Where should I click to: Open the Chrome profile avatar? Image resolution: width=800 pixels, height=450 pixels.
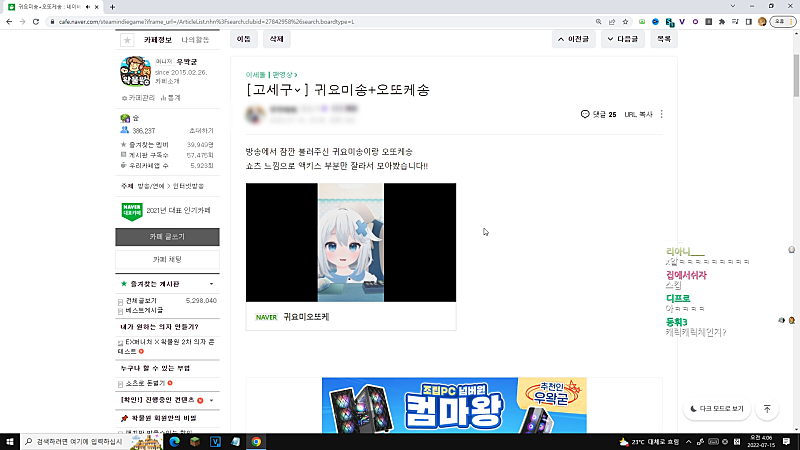click(x=762, y=22)
